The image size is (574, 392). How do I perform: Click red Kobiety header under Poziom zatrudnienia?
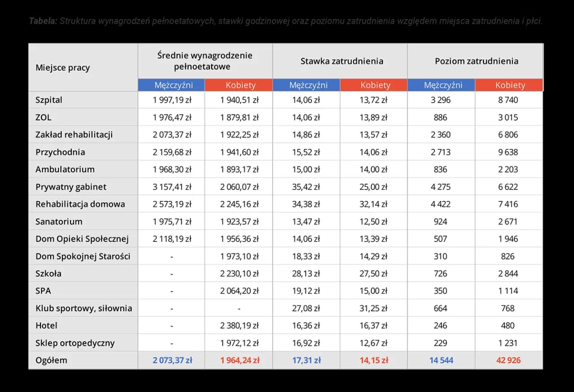(x=510, y=85)
